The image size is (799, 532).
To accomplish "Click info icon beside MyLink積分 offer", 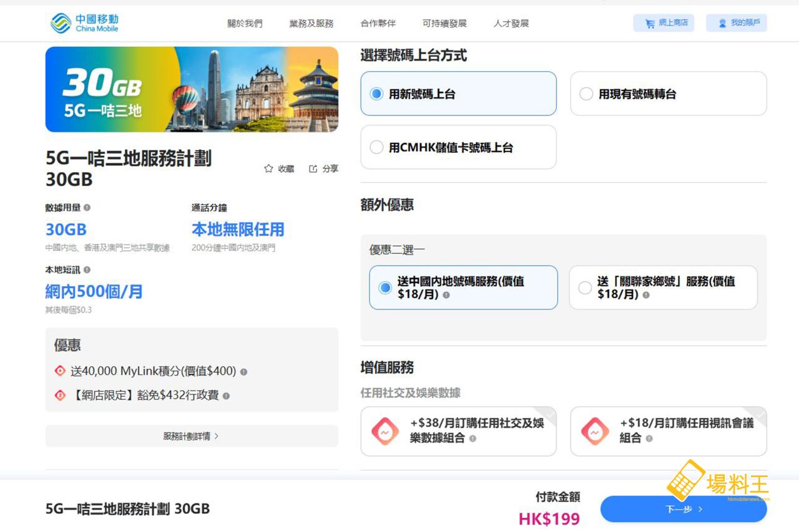I will [x=243, y=372].
